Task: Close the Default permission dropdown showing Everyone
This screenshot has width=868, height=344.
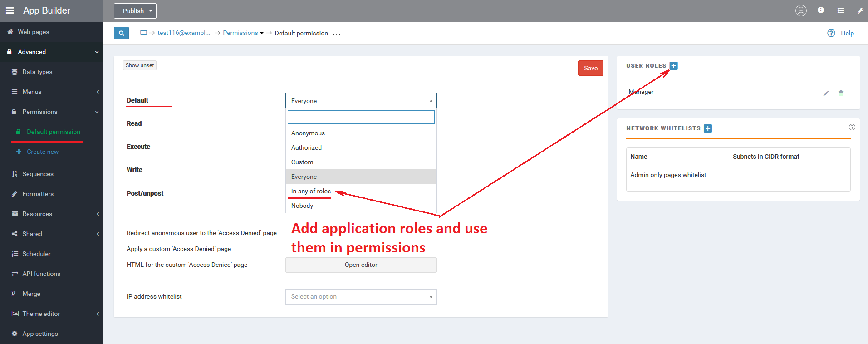Action: point(361,101)
